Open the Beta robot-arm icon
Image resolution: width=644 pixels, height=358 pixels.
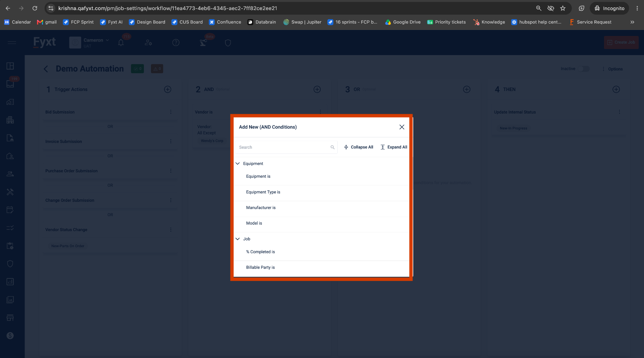tap(203, 43)
